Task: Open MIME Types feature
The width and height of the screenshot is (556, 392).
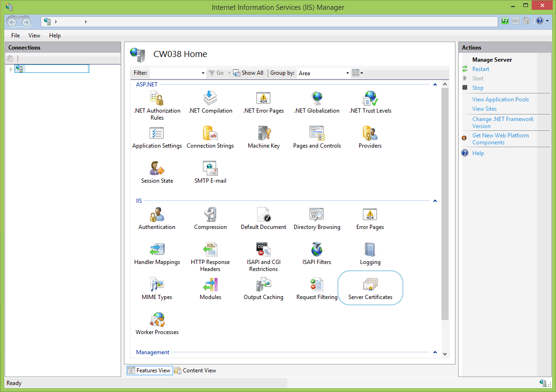Action: (x=157, y=289)
